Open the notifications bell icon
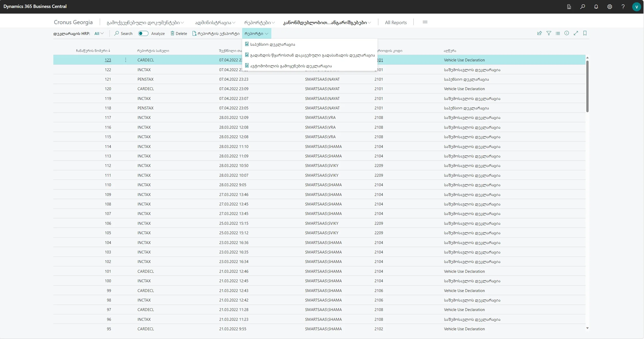 click(x=596, y=7)
